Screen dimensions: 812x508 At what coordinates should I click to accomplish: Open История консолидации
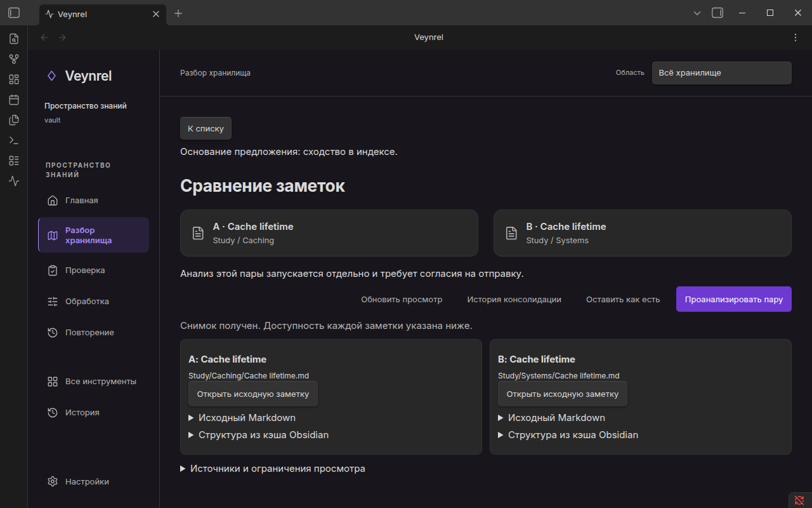(514, 300)
